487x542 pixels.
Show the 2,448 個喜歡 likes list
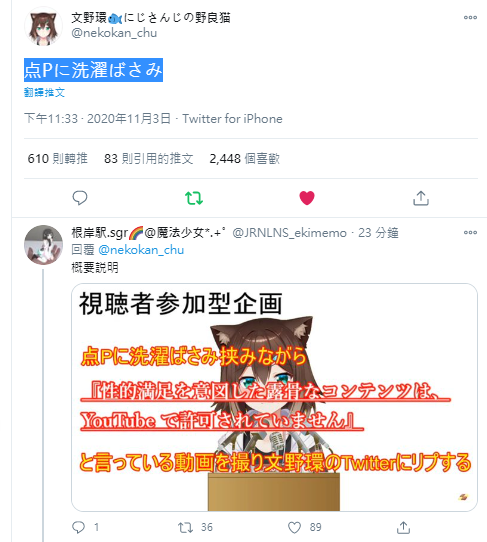pos(244,159)
